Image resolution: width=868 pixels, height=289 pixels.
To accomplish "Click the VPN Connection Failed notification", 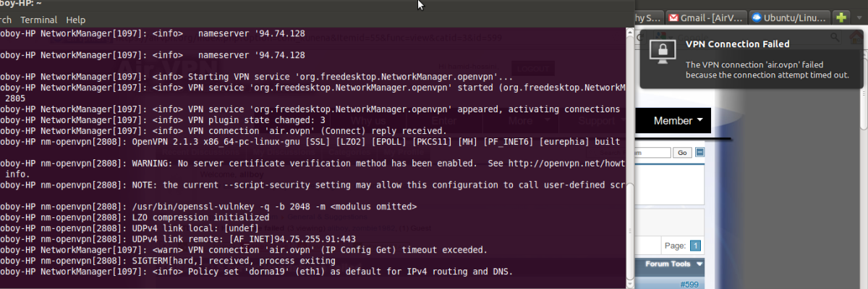I will click(752, 60).
